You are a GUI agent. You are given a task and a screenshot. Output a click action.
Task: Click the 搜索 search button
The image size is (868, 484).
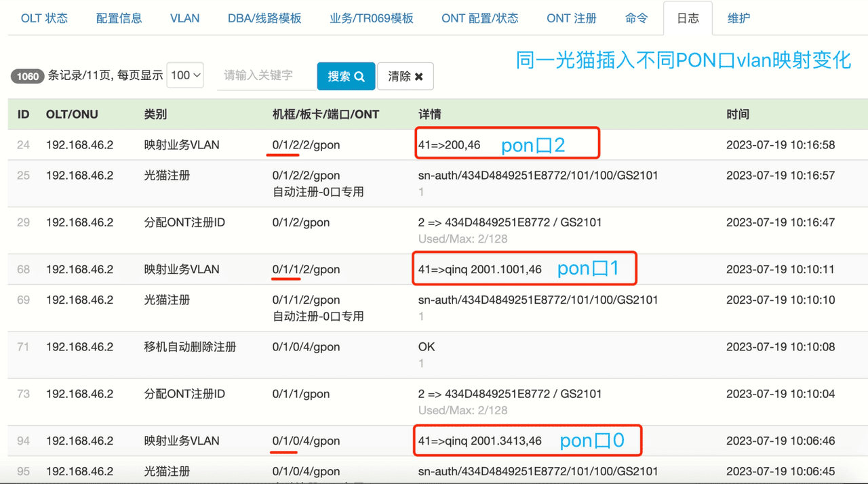coord(346,77)
